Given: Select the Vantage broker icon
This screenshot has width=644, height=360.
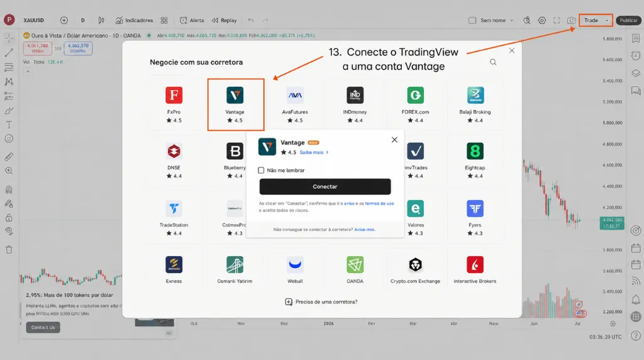Looking at the screenshot, I should (235, 95).
